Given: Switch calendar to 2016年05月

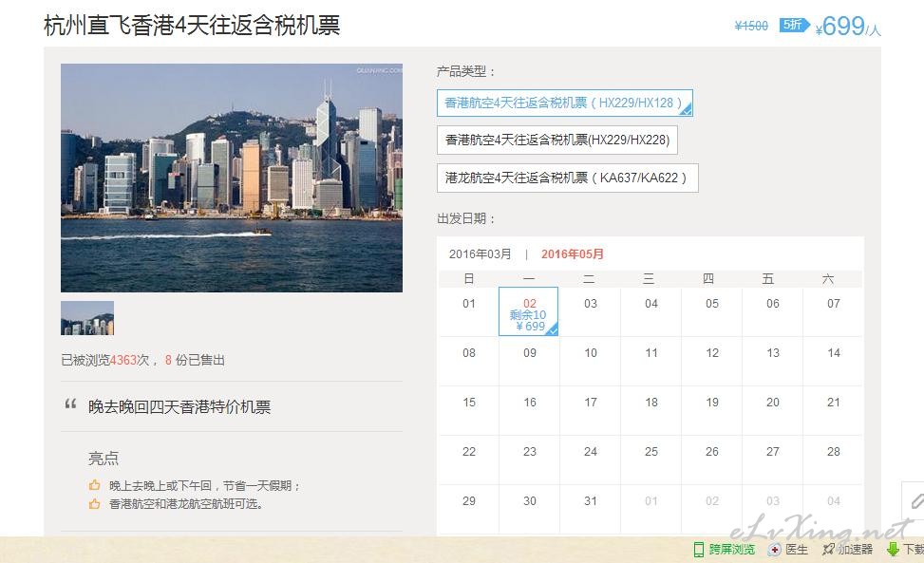Looking at the screenshot, I should click(573, 254).
